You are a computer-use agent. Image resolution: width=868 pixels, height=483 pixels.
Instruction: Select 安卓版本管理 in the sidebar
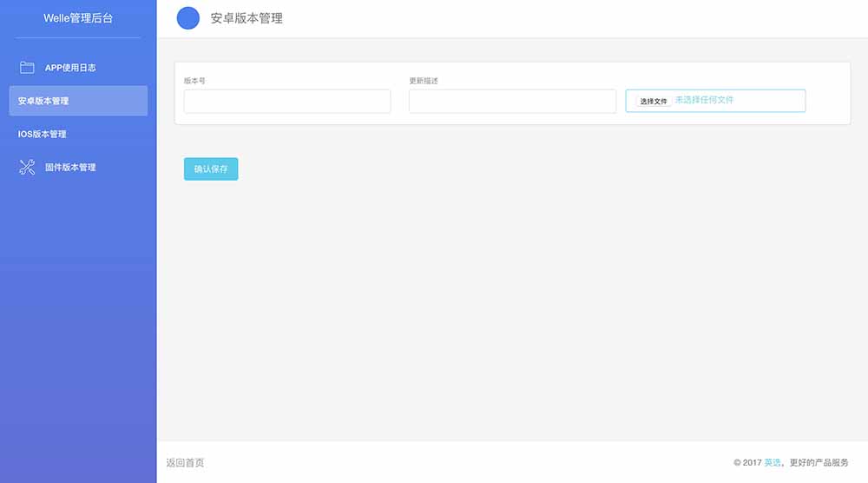(43, 101)
